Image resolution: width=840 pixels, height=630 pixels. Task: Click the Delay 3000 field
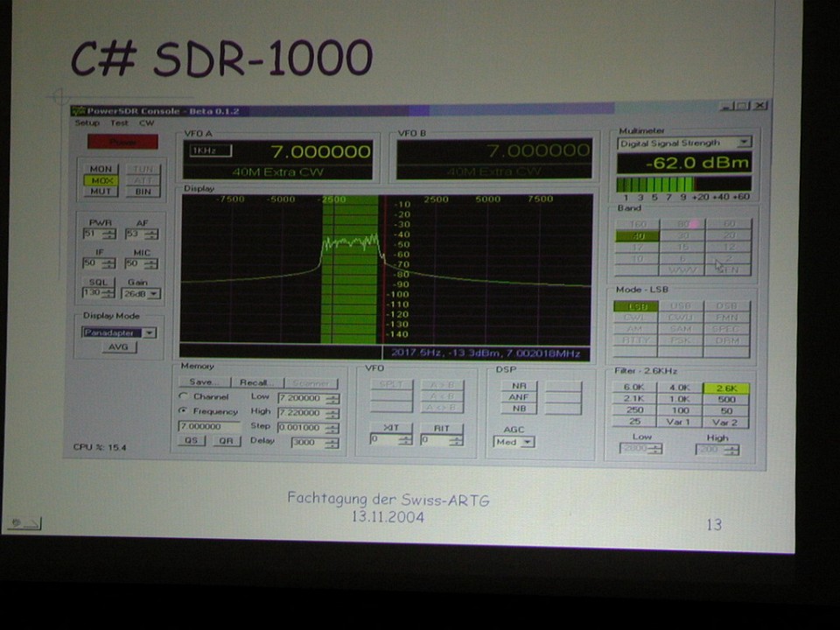(x=314, y=443)
